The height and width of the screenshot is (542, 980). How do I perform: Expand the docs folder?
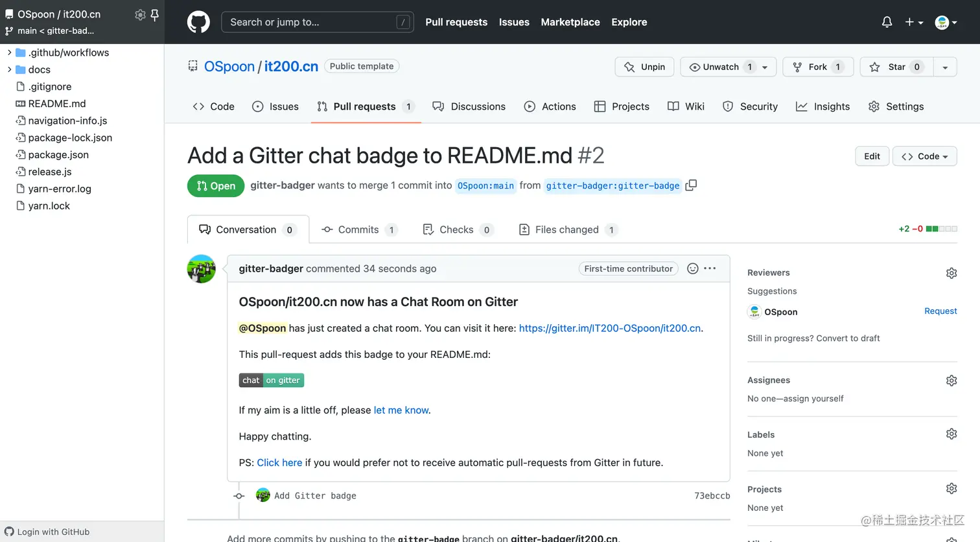(9, 69)
